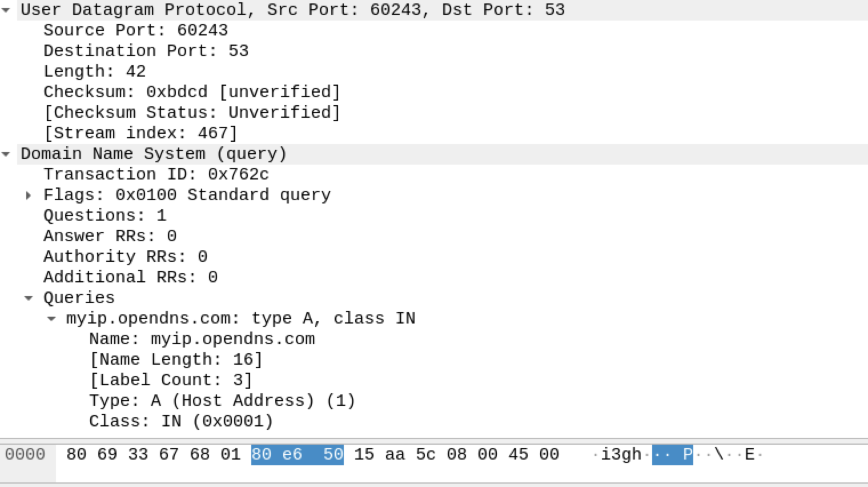Collapse the User Datagram Protocol section
The width and height of the screenshot is (868, 487).
coord(6,10)
